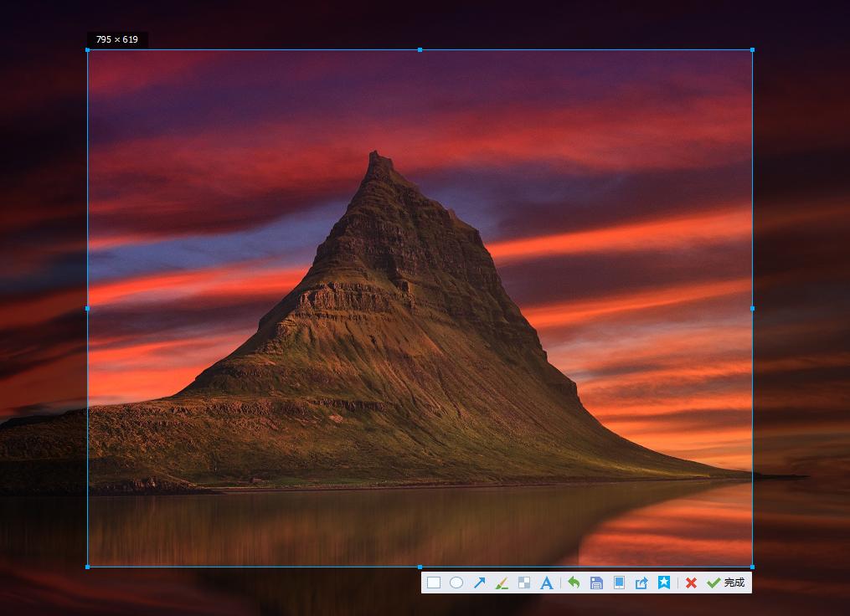
Task: Cancel the capture with the red X
Action: pyautogui.click(x=691, y=583)
